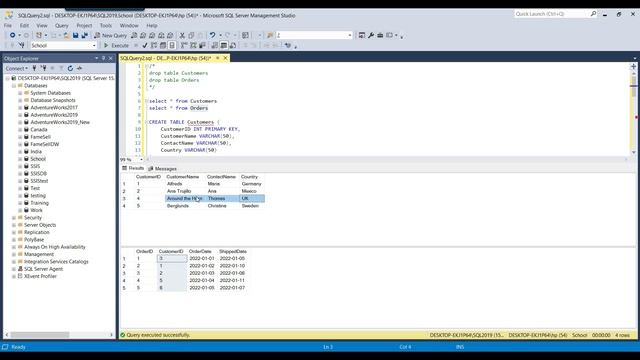The image size is (640, 360).
Task: Open the Window menu
Action: point(129,25)
